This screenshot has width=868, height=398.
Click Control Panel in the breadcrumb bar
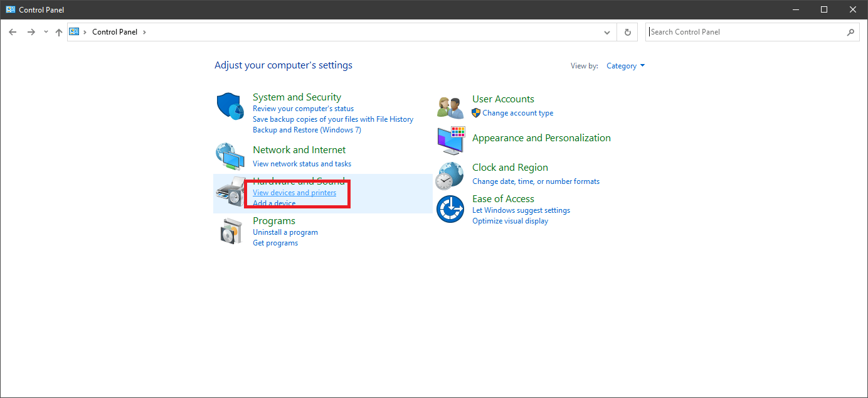tap(115, 31)
